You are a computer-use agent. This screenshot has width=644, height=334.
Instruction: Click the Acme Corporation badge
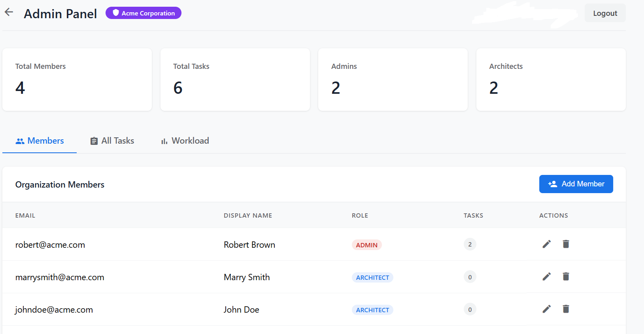coord(144,13)
